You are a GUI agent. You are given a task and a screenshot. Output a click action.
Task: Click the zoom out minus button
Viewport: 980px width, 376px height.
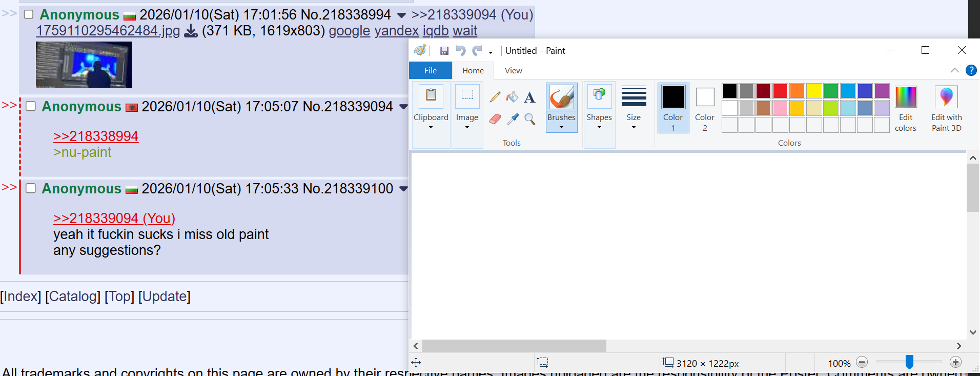[x=862, y=362]
